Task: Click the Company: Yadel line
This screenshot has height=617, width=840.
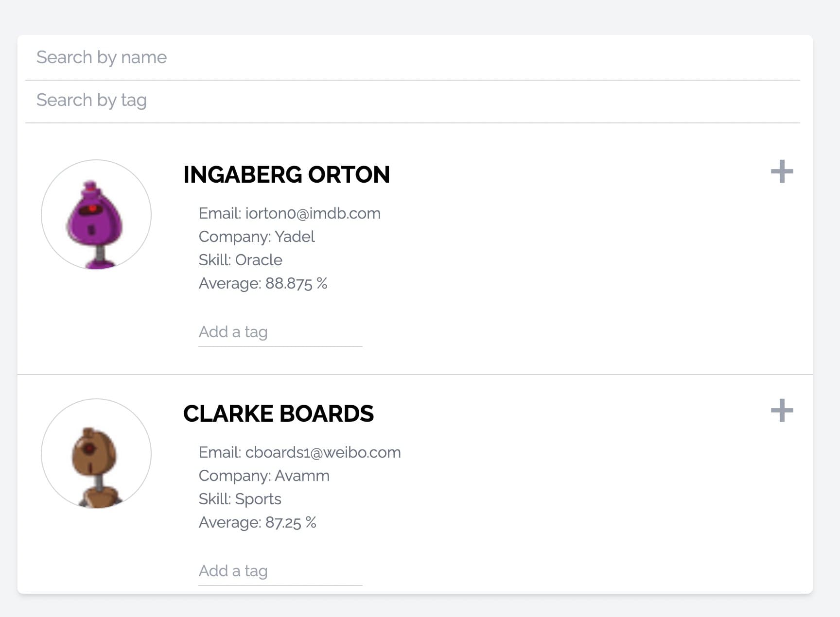Action: pos(257,237)
